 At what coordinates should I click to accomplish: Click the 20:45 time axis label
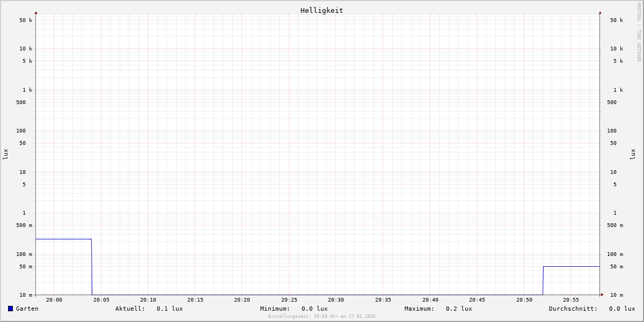(x=477, y=300)
